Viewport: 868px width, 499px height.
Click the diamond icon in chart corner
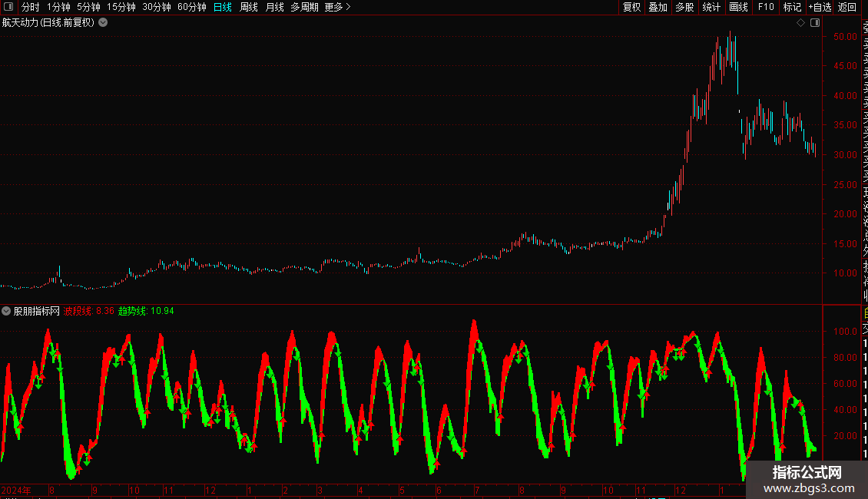pyautogui.click(x=800, y=23)
